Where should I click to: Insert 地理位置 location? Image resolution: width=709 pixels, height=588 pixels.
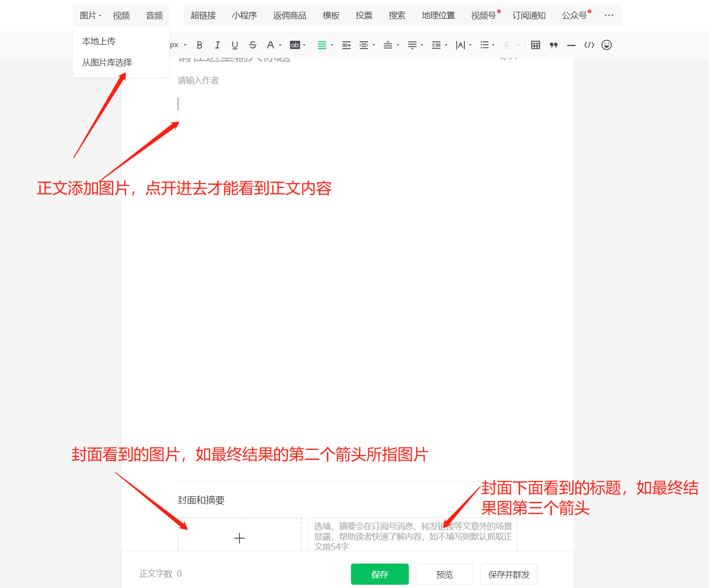click(x=438, y=16)
